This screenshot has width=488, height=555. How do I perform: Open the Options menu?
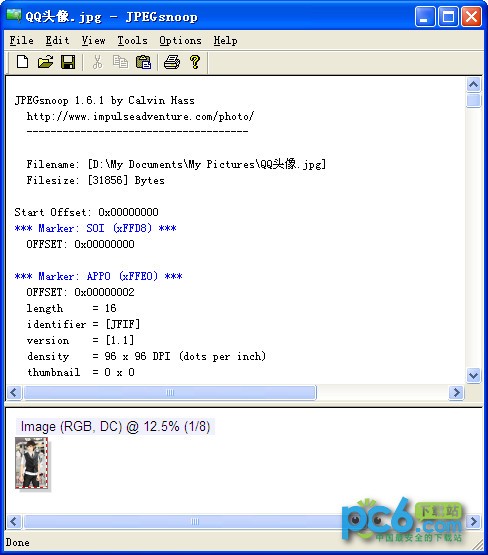click(x=180, y=40)
